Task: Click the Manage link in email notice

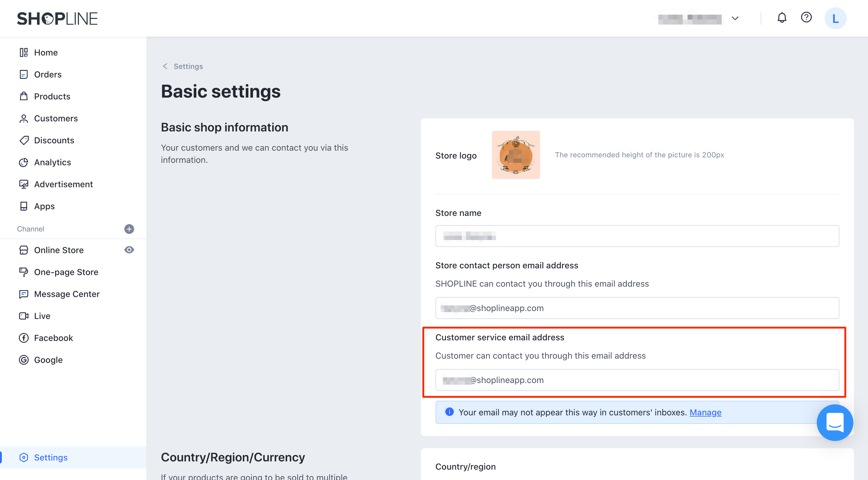Action: point(705,412)
